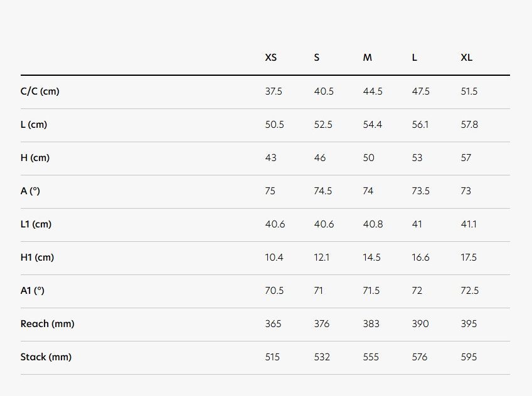Select the 595 stack value for XL
Viewport: 532px width, 396px height.
point(469,357)
